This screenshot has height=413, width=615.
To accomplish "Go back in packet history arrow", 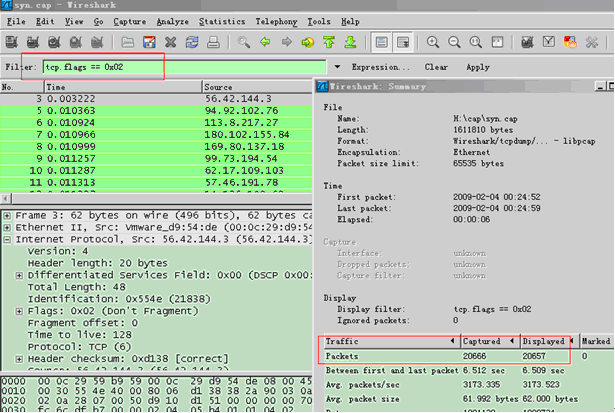I will pos(265,42).
